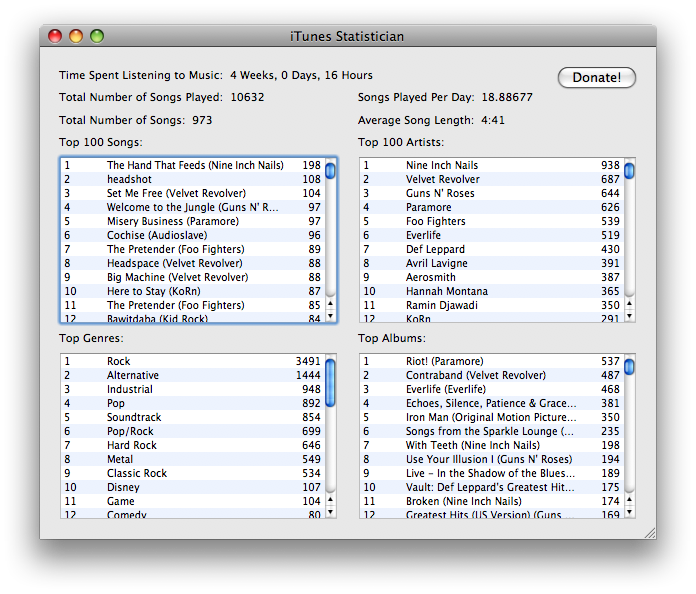Click the Top 100 Artists scrollbar thumb
Screen dimensions: 696x594
tap(629, 171)
